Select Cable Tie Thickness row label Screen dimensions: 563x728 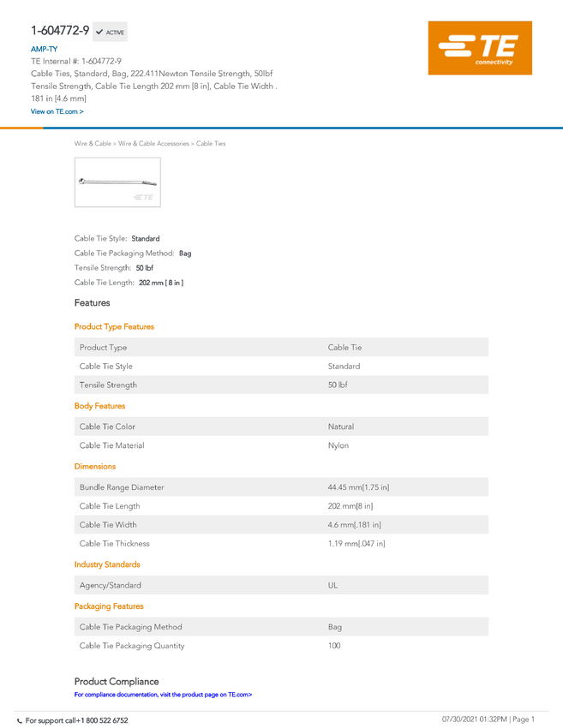[x=115, y=544]
